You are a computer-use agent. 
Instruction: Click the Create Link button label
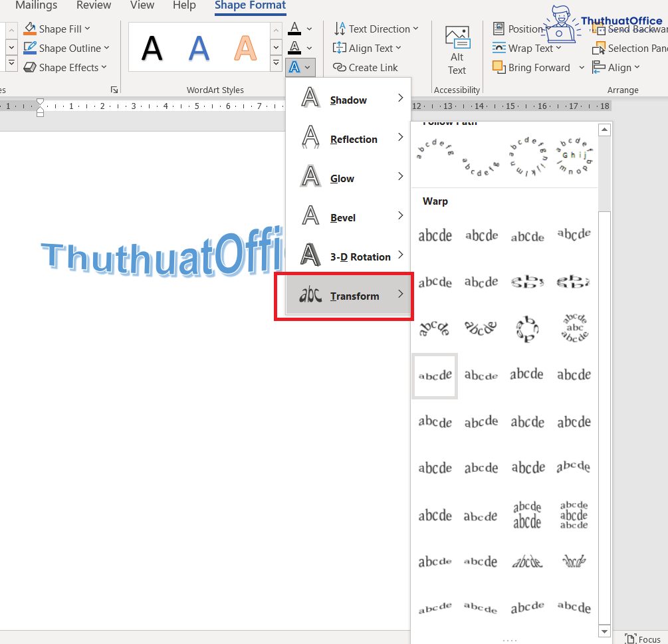click(373, 67)
